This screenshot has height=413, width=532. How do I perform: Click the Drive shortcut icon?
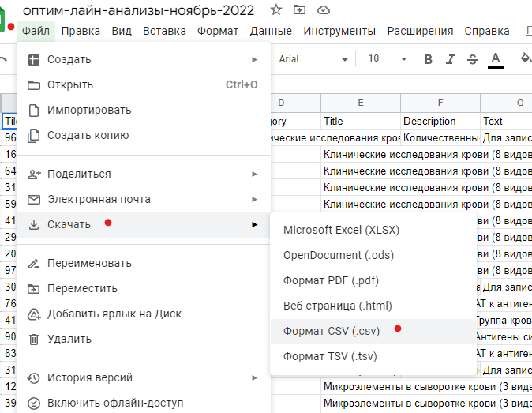click(34, 314)
